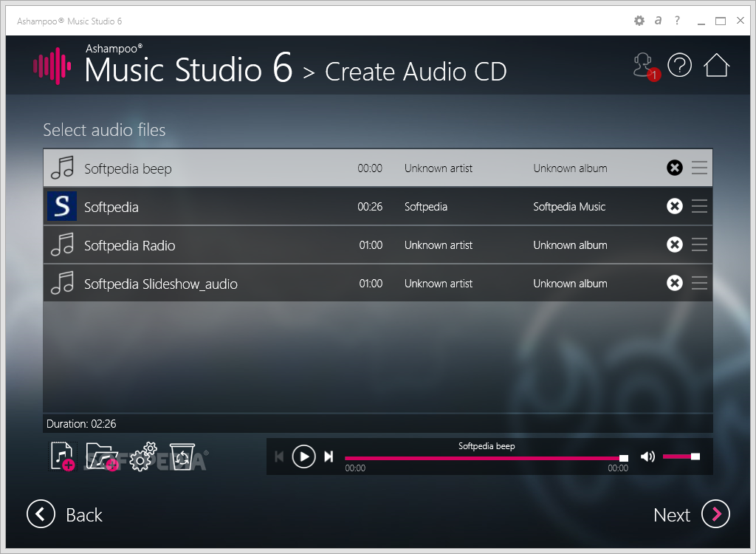Remove Softpedia beep from list

pos(675,168)
